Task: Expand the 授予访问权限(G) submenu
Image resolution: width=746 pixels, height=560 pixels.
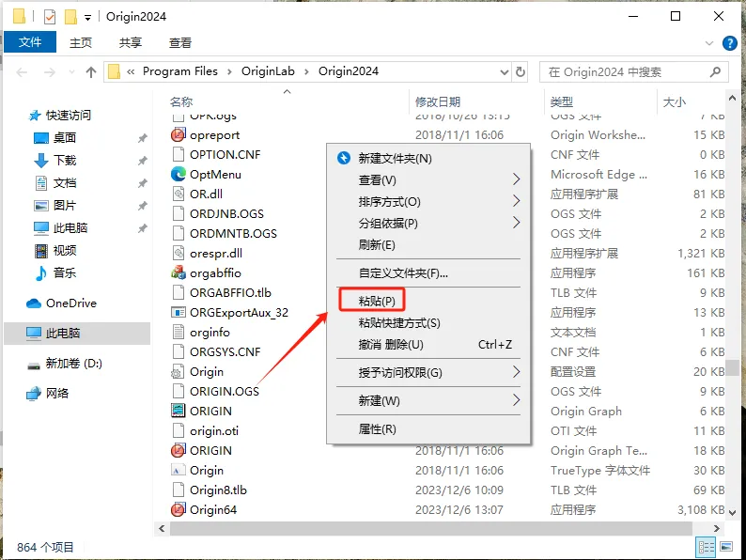Action: [x=428, y=372]
